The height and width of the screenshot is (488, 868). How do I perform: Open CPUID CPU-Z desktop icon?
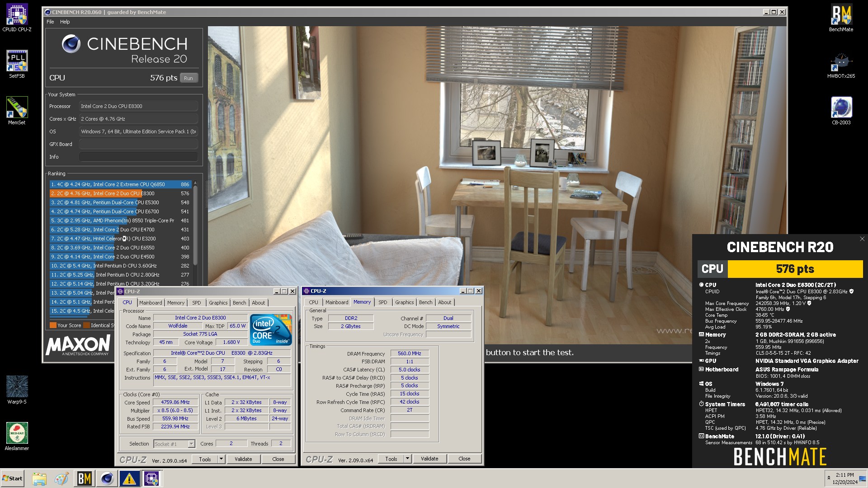click(17, 18)
